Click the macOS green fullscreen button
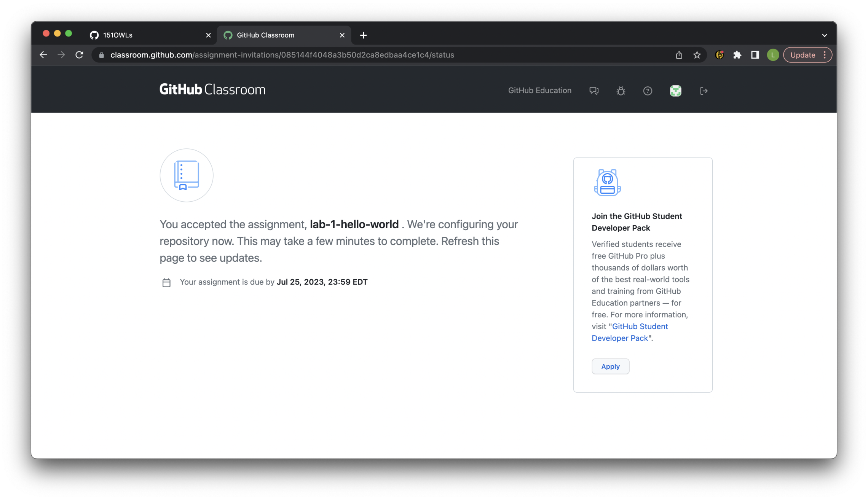This screenshot has width=868, height=500. 69,33
